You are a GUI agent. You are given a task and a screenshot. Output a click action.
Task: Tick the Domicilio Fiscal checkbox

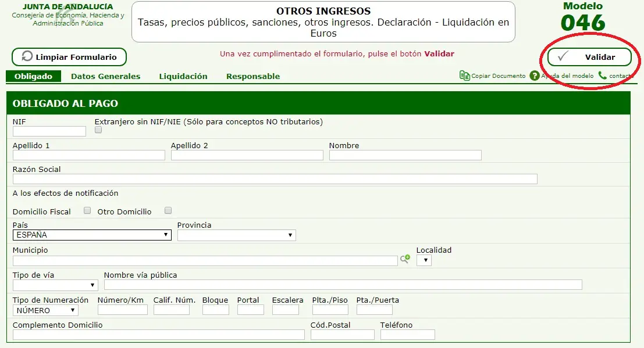click(x=87, y=210)
